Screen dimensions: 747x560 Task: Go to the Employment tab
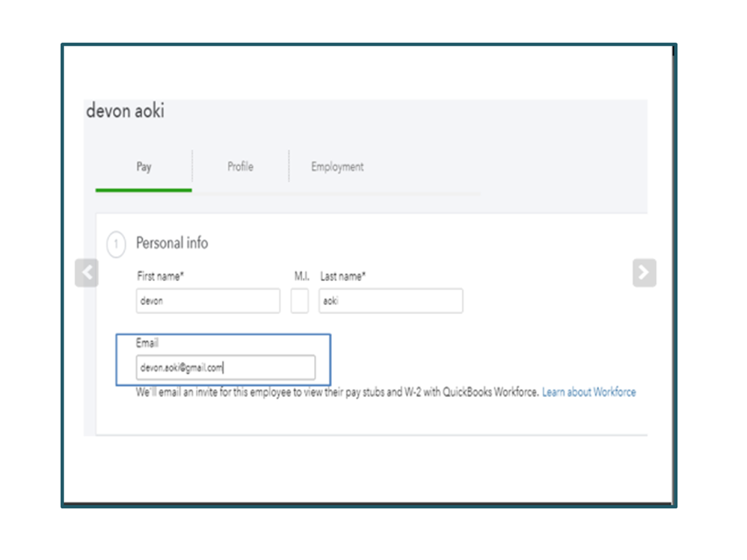tap(337, 167)
